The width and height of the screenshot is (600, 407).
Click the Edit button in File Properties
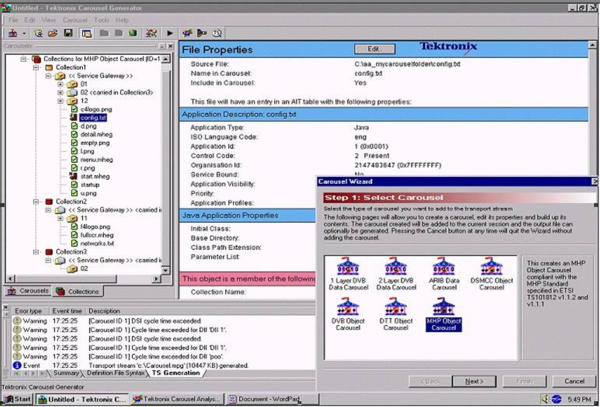tap(374, 48)
